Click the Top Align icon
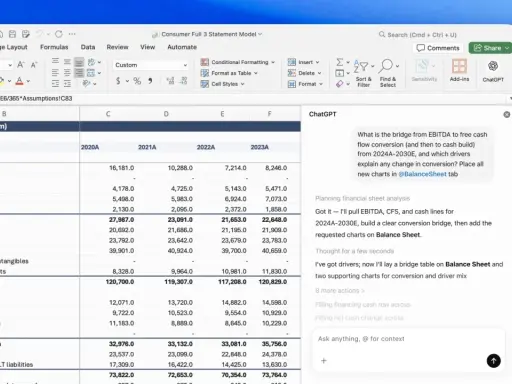This screenshot has width=512, height=384. point(55,62)
